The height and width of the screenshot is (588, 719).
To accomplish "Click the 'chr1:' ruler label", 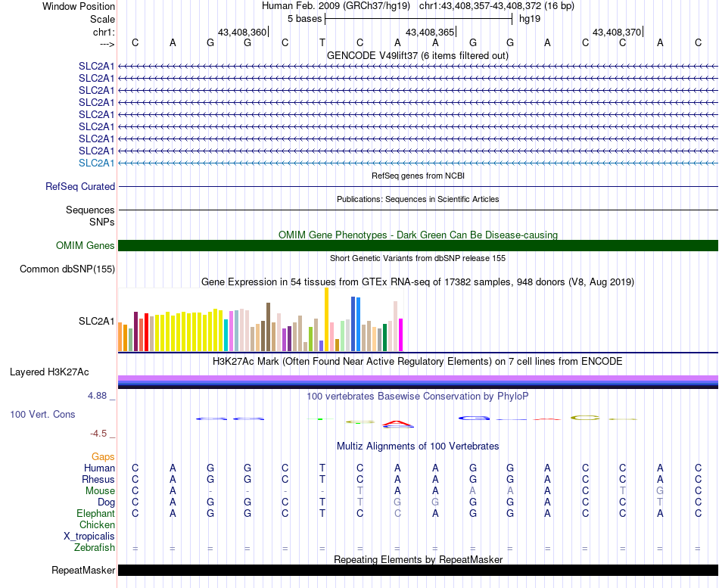I will coord(104,32).
